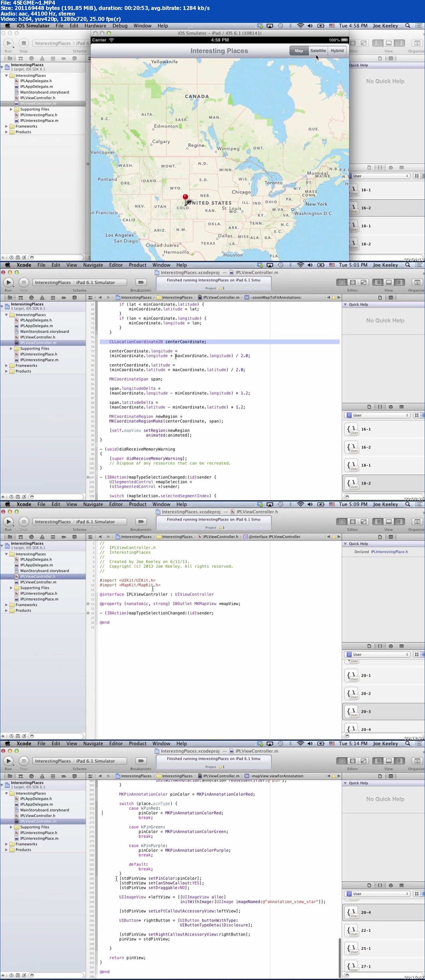Click navigator filter field, 5:09 PM frame

click(x=56, y=736)
